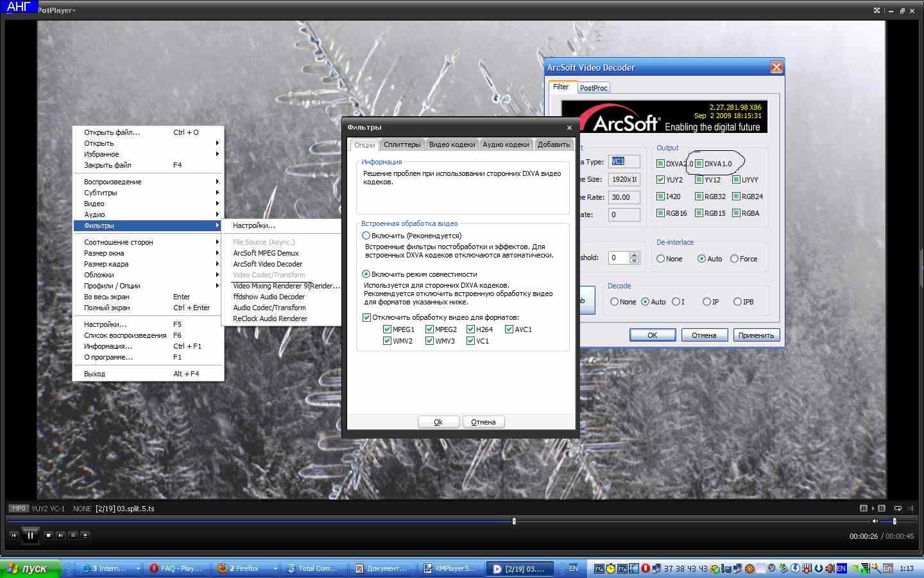Click the volume slider handle
Viewport: 924px width, 578px height.
pyautogui.click(x=894, y=521)
